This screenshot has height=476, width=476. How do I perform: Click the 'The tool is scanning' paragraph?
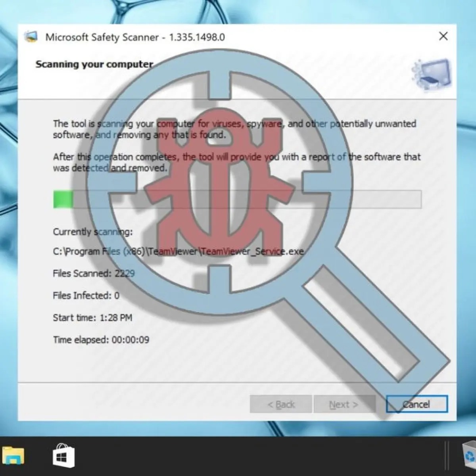234,129
